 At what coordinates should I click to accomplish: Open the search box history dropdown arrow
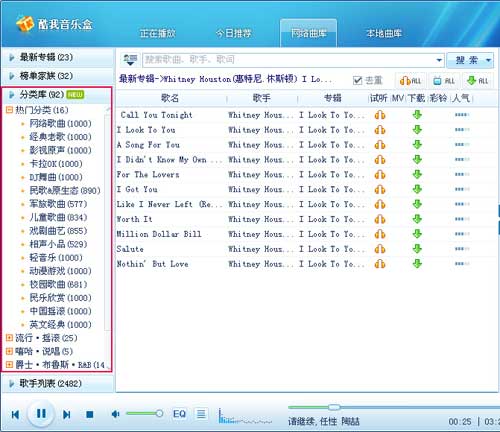[x=439, y=60]
